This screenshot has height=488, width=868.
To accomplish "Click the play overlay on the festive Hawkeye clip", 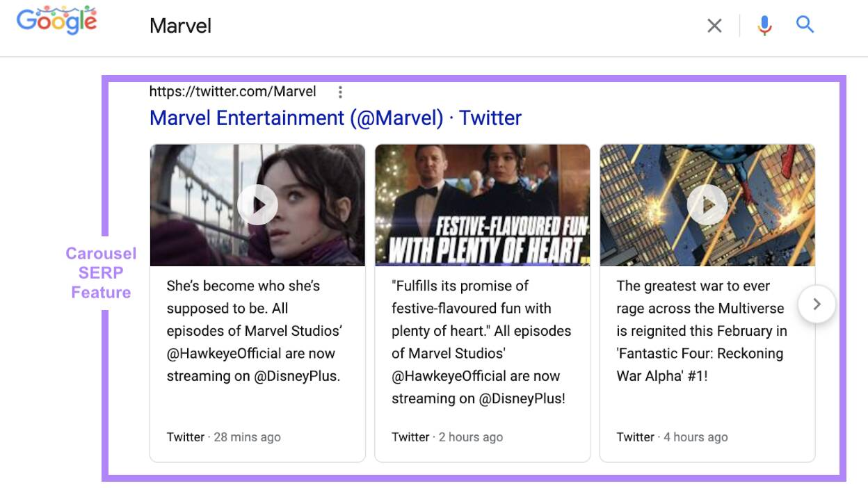I will point(482,204).
